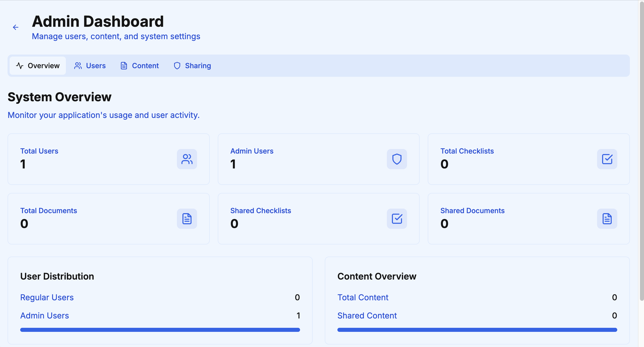
Task: Click the 'Manage users, content, and system settings' subtitle
Action: [x=116, y=36]
